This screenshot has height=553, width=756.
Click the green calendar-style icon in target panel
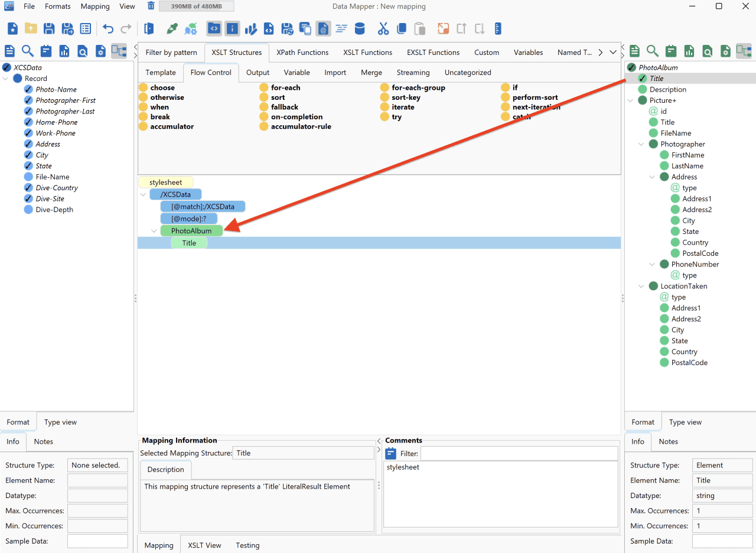pyautogui.click(x=670, y=51)
